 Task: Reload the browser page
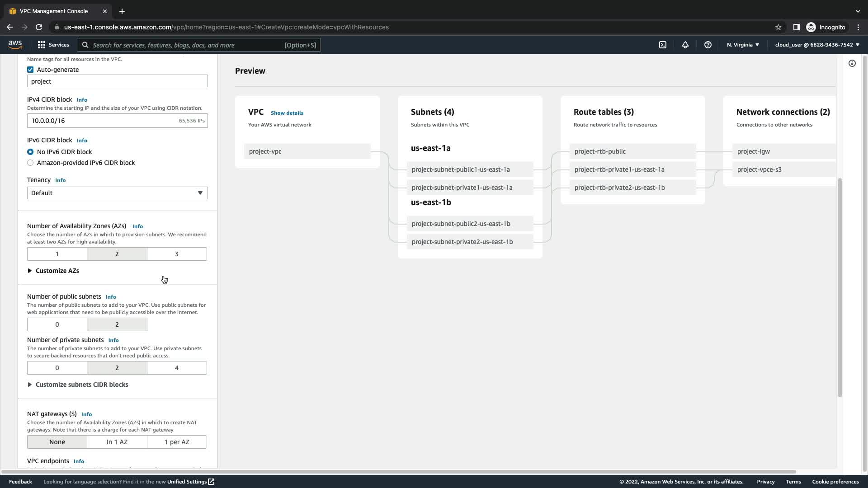(39, 27)
